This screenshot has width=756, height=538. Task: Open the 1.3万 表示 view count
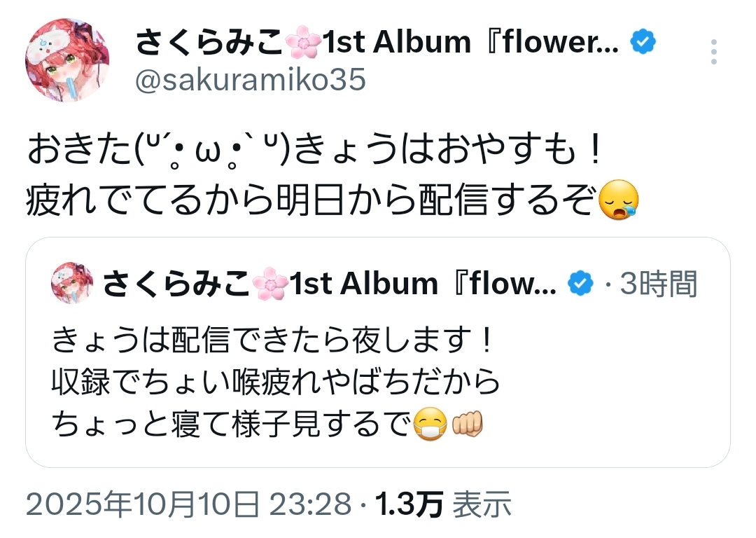442,504
